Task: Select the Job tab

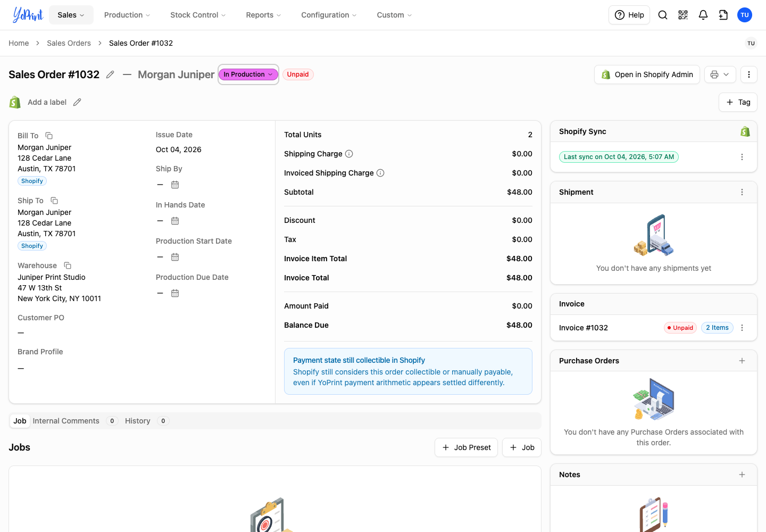Action: click(x=20, y=421)
